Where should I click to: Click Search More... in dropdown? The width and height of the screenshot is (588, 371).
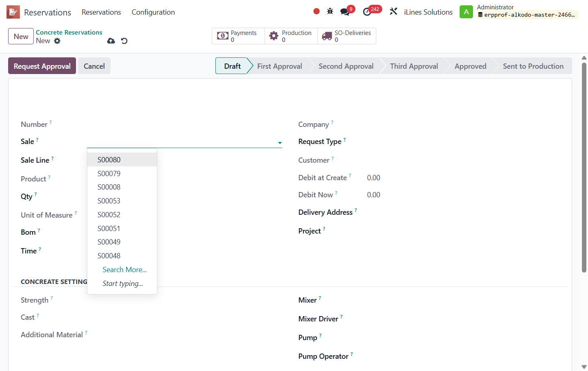(124, 270)
